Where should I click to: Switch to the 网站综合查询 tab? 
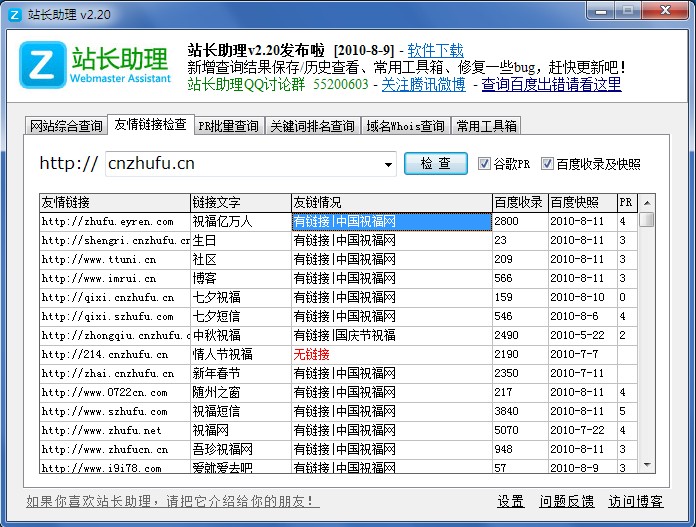click(66, 126)
